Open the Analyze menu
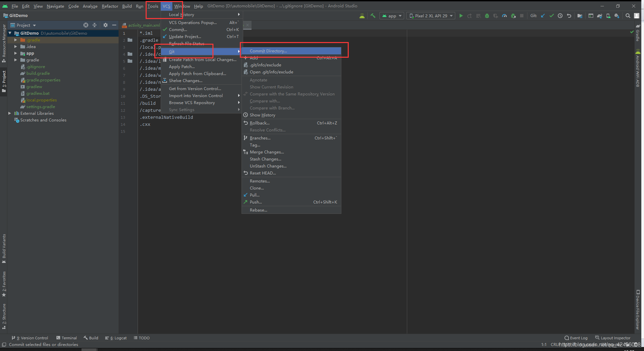The image size is (644, 351). pyautogui.click(x=90, y=6)
